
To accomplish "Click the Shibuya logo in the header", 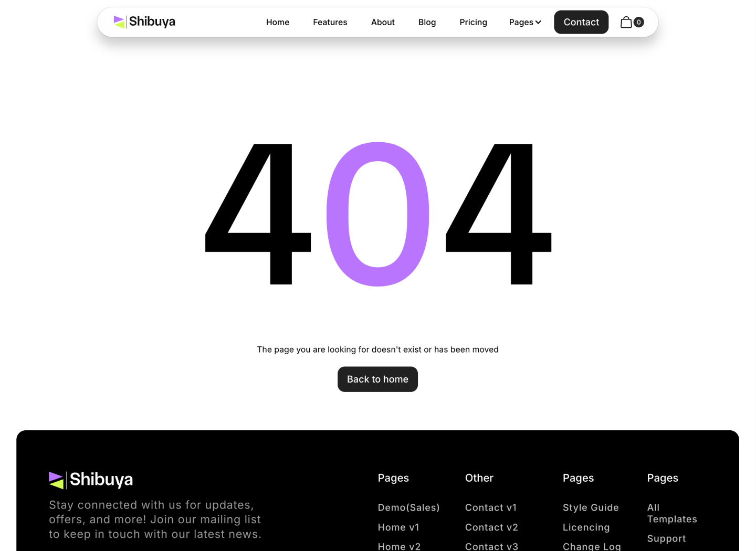I will coord(144,22).
